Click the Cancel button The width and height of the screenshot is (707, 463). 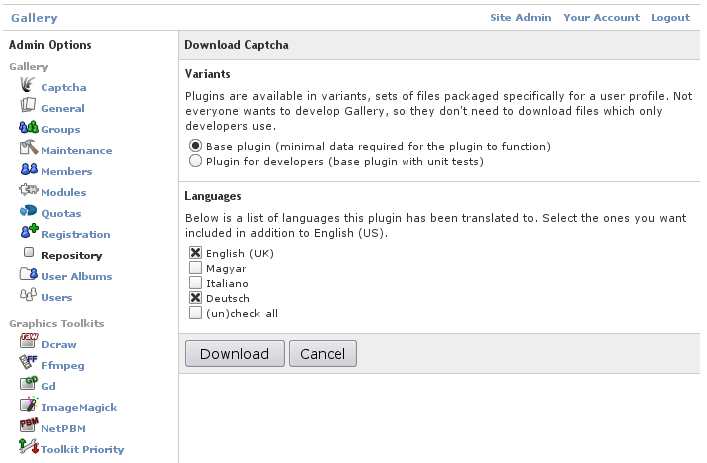click(322, 353)
